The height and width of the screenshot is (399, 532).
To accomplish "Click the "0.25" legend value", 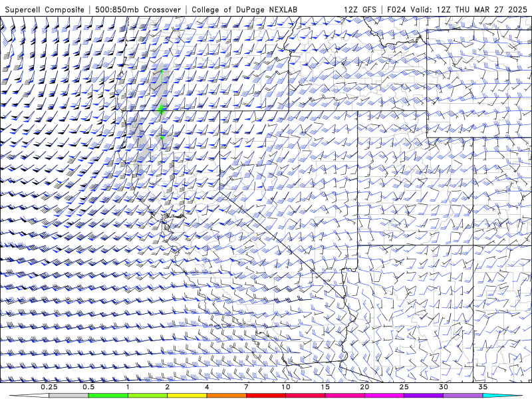I will point(49,387).
